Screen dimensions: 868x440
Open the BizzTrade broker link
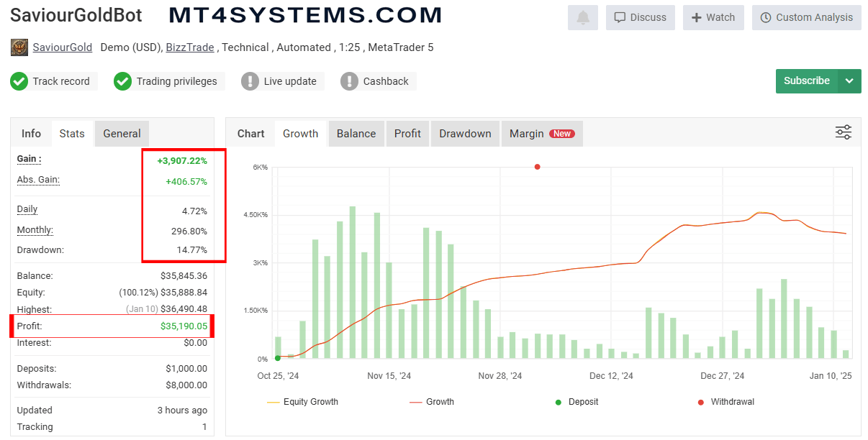tap(190, 47)
